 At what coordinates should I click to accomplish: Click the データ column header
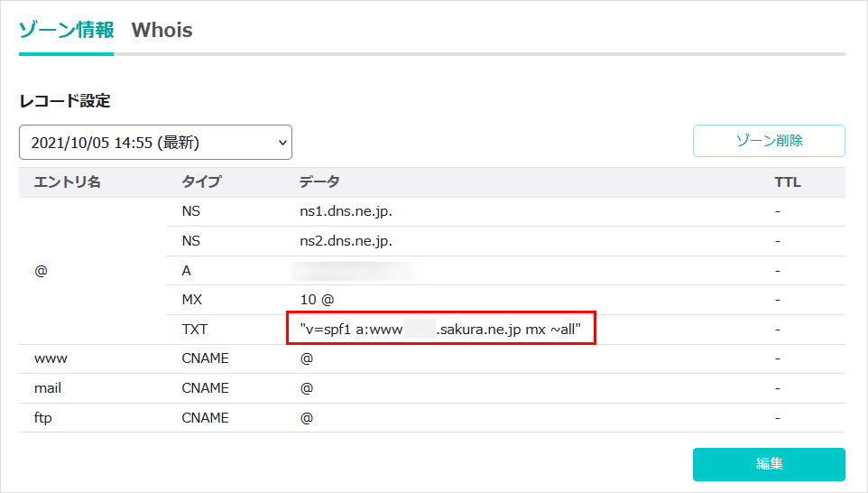319,182
